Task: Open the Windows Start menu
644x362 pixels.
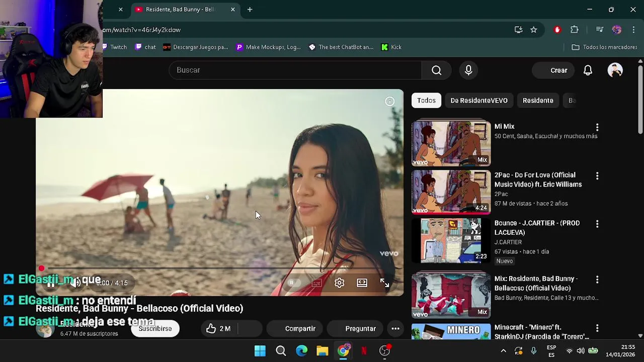Action: [260, 351]
